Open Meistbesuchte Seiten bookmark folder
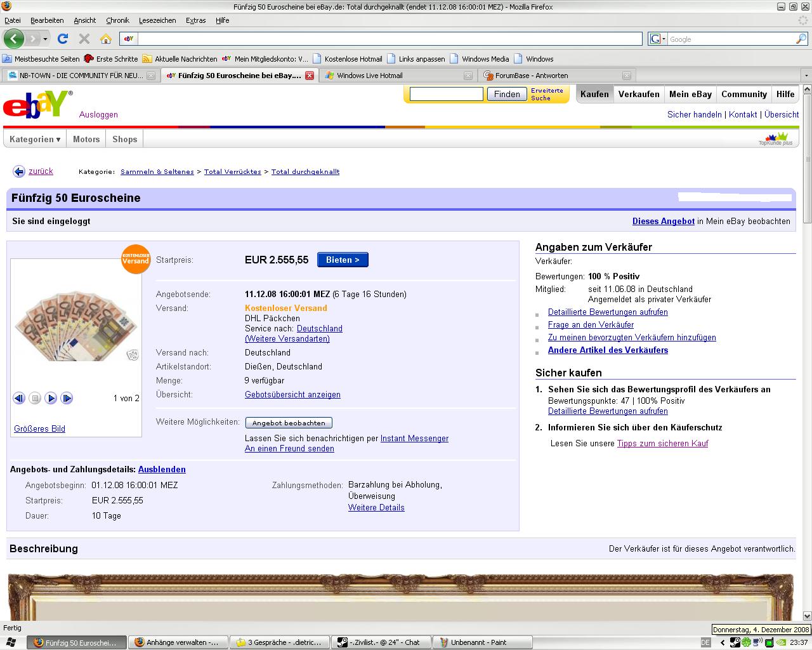Viewport: 812px width, 650px height. (x=41, y=59)
